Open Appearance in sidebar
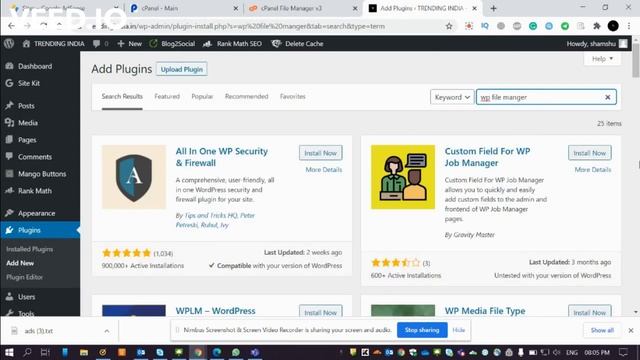Viewport: 640px width, 360px height. pos(36,213)
